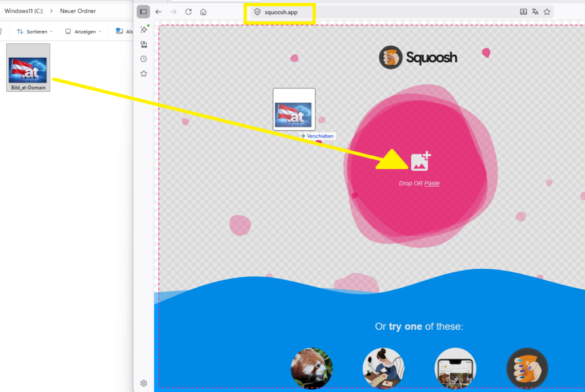Click the Paste link
The image size is (585, 392).
(432, 183)
